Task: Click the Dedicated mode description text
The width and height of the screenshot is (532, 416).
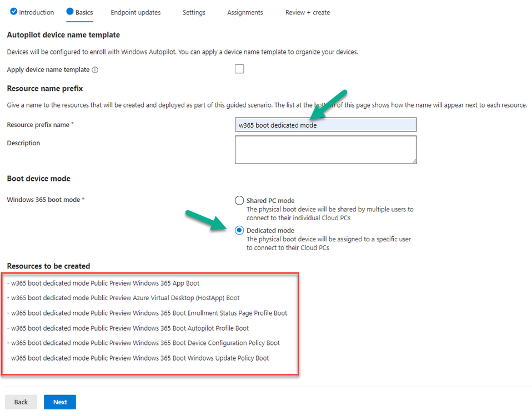Action: (x=328, y=243)
